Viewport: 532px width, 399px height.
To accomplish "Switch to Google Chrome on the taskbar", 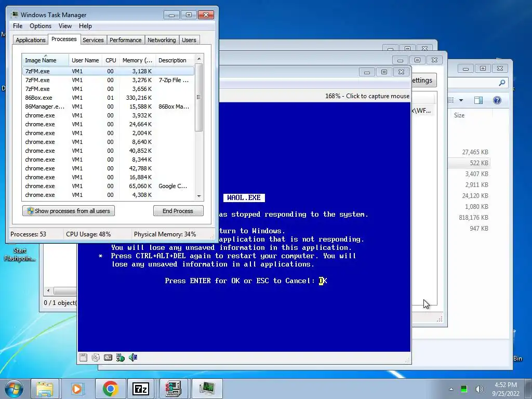I will click(x=110, y=389).
